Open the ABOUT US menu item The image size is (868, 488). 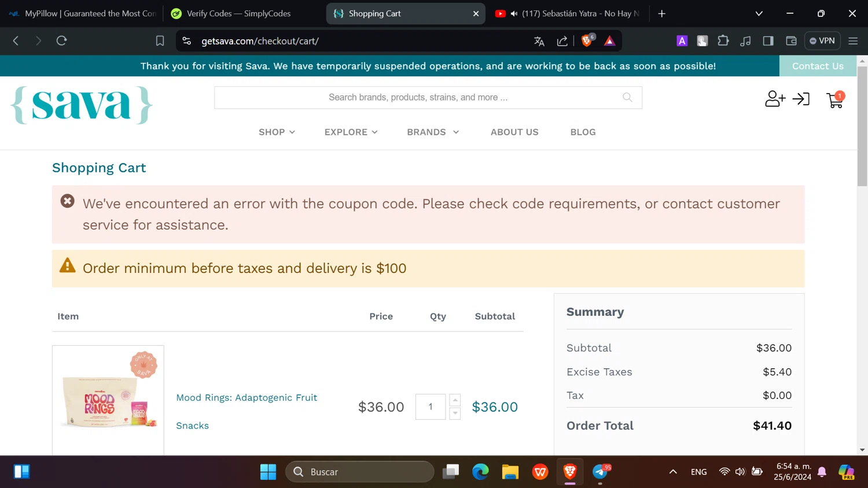(x=514, y=132)
